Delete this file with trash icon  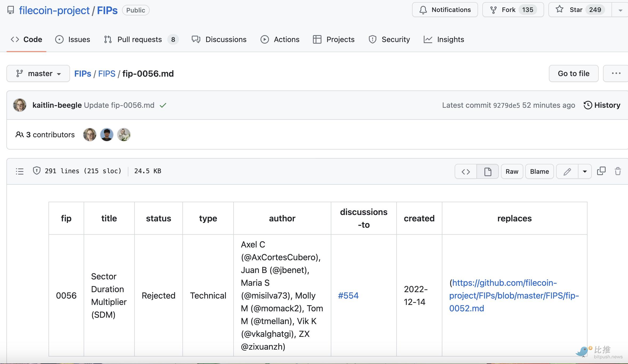pos(618,171)
